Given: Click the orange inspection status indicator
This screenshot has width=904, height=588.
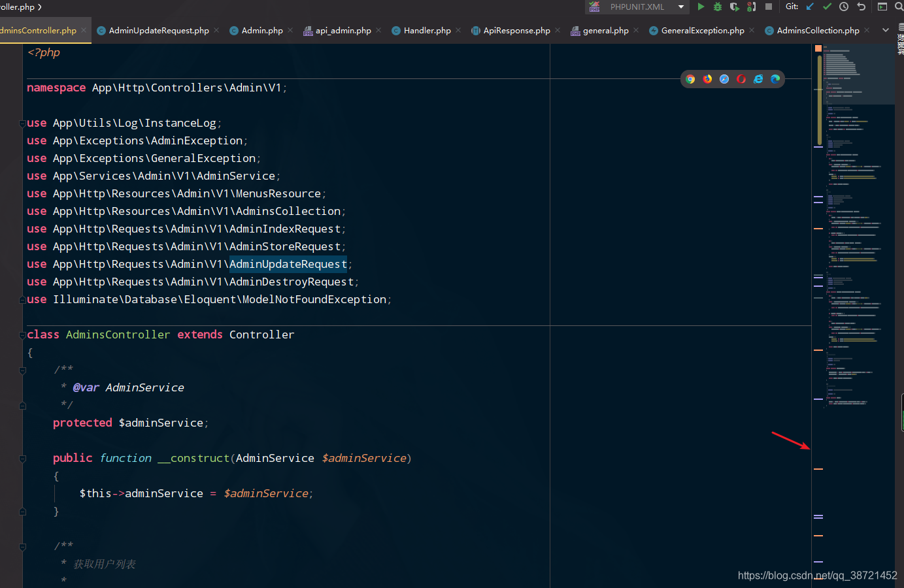Looking at the screenshot, I should tap(818, 48).
